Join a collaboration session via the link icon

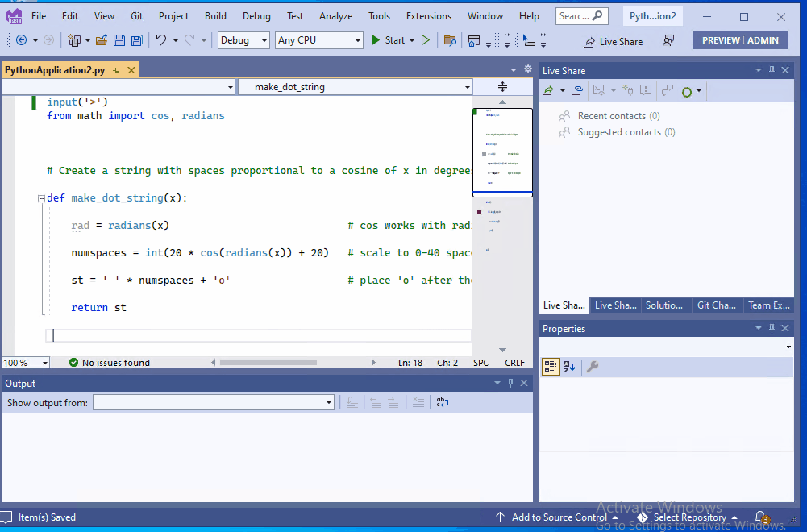click(x=577, y=90)
